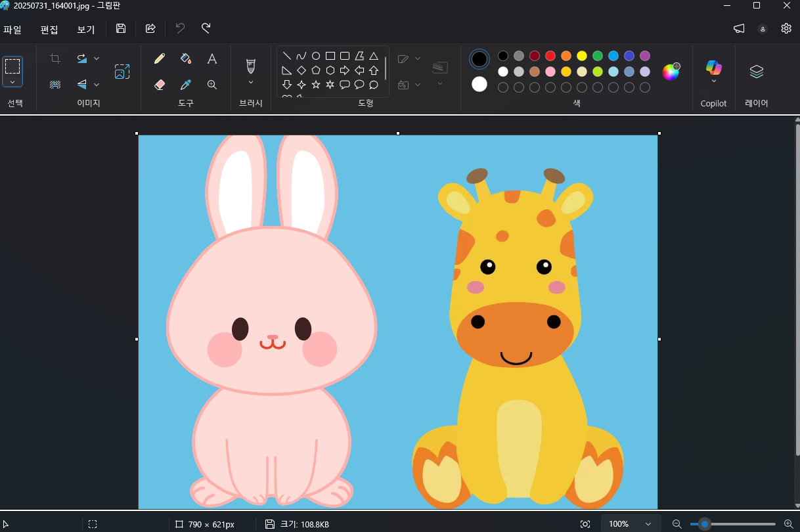Click the account profile icon
The height and width of the screenshot is (532, 800).
coord(763,29)
